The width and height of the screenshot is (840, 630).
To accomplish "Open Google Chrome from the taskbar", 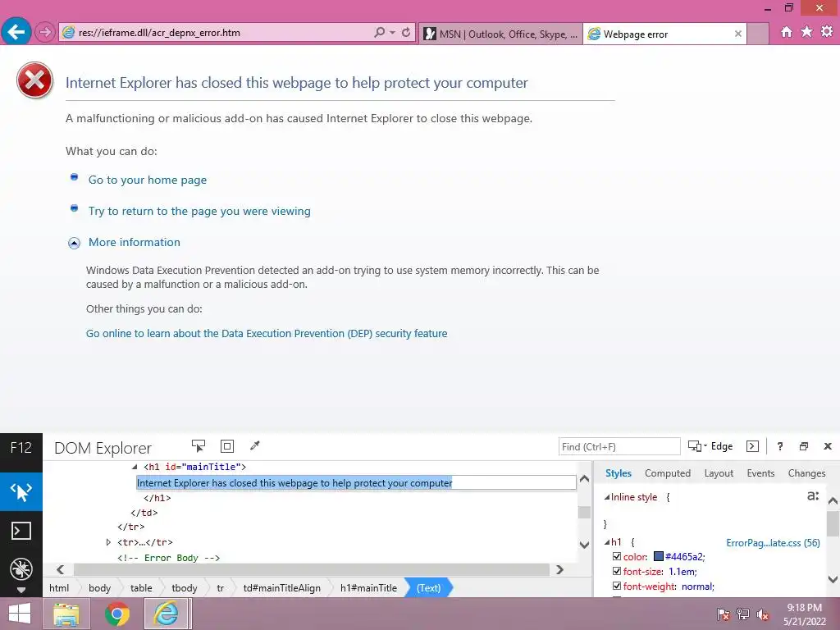I will 116,614.
